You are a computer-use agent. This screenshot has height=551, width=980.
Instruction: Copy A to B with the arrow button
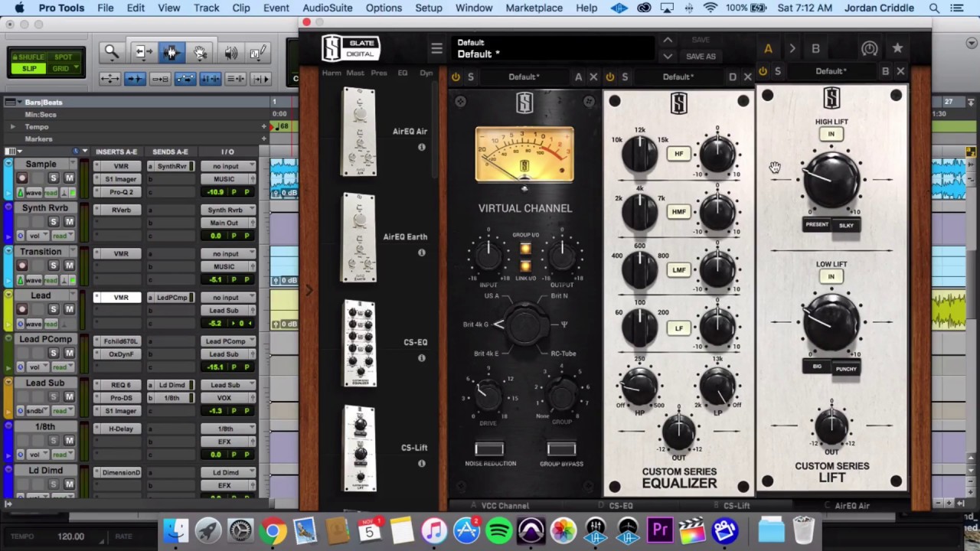click(792, 49)
